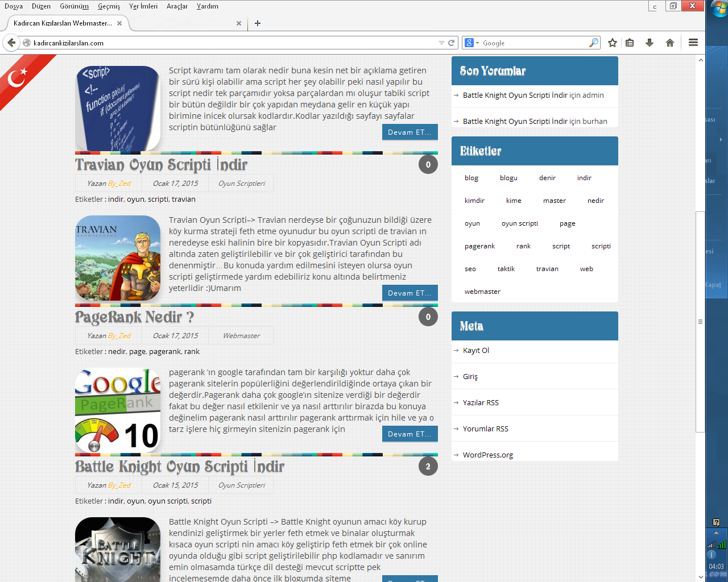
Task: Select the 'oyun scripti' tag in Etiketler
Action: click(x=520, y=223)
